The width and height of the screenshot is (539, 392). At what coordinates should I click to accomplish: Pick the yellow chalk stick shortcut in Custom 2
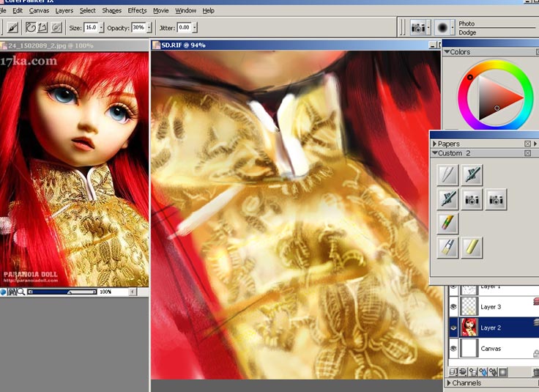(472, 247)
